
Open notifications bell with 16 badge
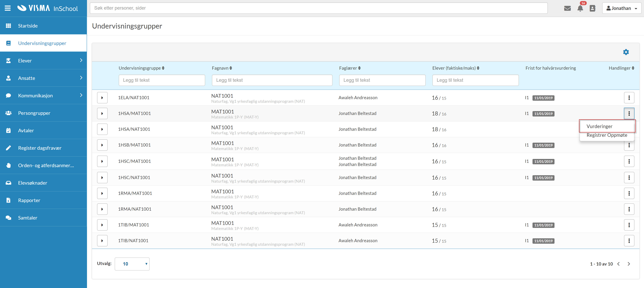point(581,8)
